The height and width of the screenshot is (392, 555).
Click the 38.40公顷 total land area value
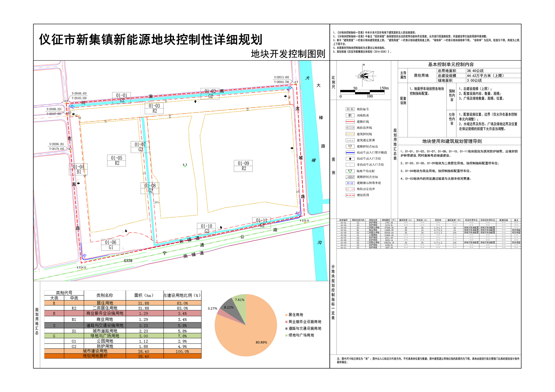pyautogui.click(x=475, y=71)
